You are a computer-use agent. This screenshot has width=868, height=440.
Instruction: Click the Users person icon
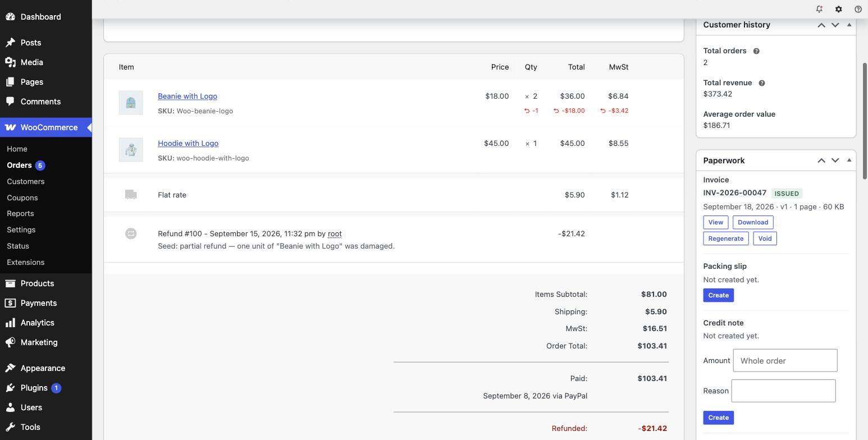[x=10, y=407]
